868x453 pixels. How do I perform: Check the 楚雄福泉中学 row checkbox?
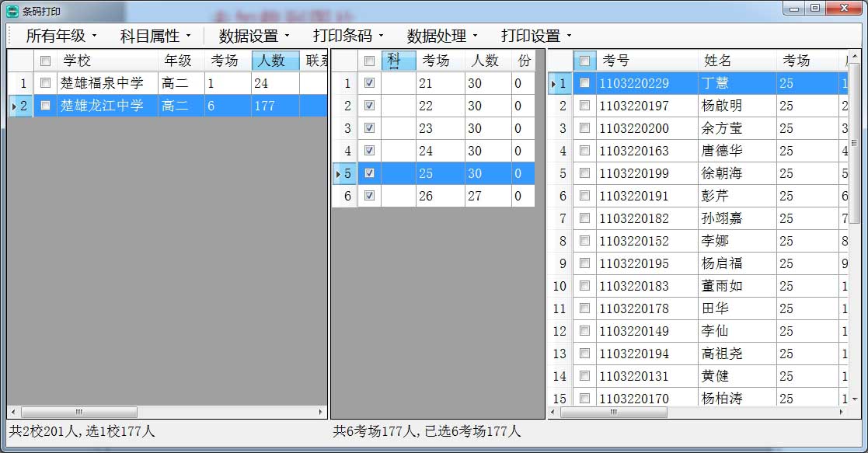click(x=45, y=83)
